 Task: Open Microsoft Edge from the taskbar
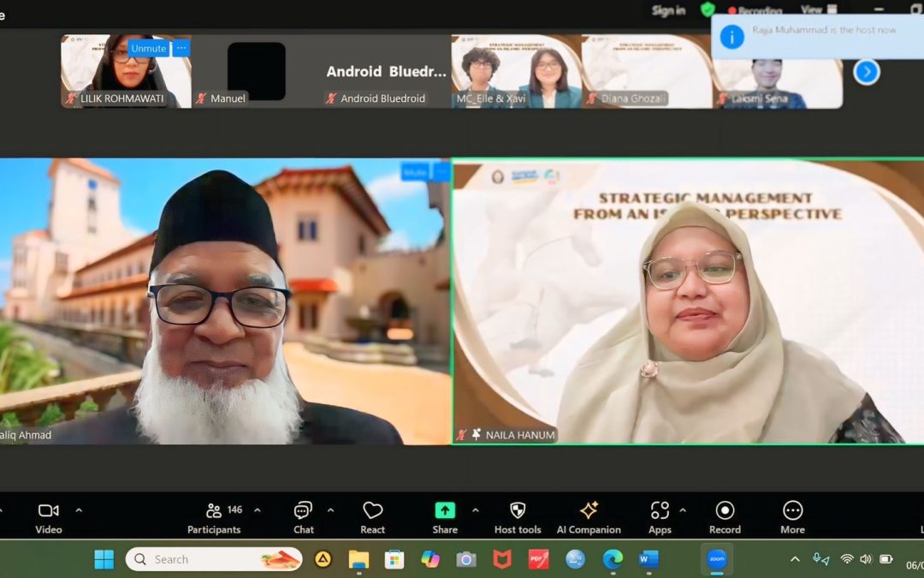613,559
